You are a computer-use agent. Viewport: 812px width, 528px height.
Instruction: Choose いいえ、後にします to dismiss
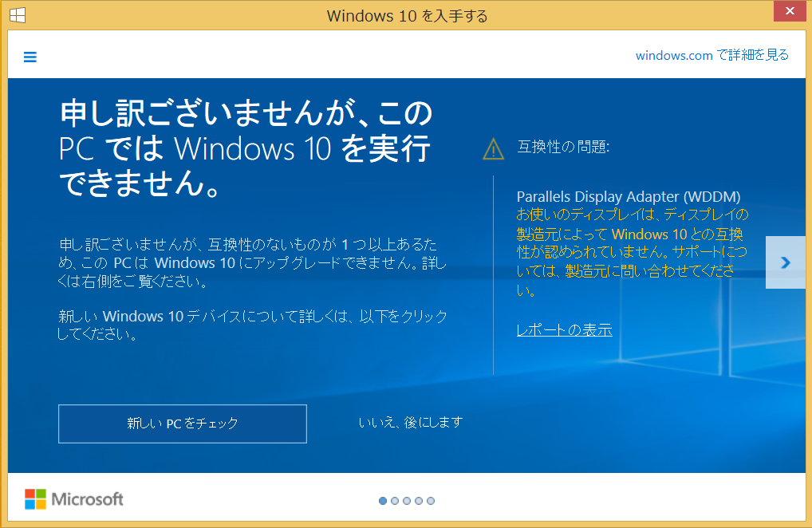tap(412, 423)
